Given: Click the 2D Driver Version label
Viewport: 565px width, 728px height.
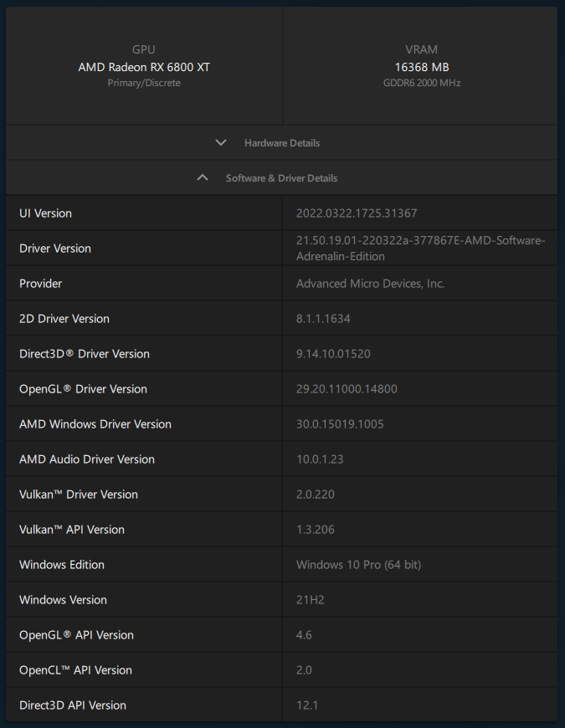Looking at the screenshot, I should coord(64,319).
